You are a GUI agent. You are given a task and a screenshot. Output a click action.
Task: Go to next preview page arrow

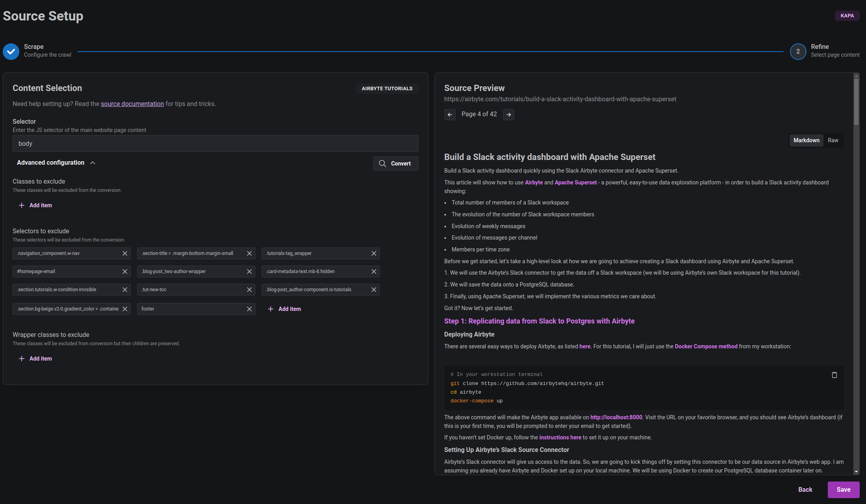(x=509, y=115)
